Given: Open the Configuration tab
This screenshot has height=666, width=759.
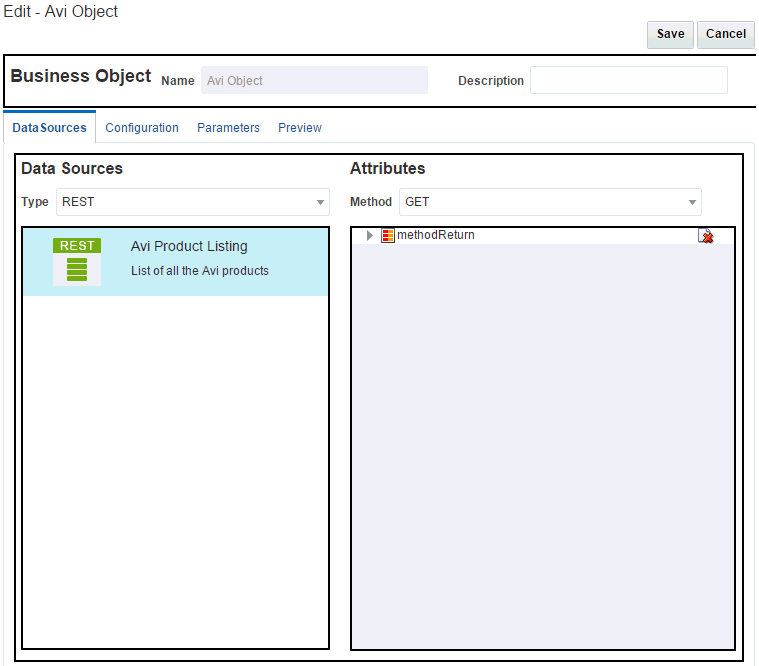Looking at the screenshot, I should [x=142, y=128].
